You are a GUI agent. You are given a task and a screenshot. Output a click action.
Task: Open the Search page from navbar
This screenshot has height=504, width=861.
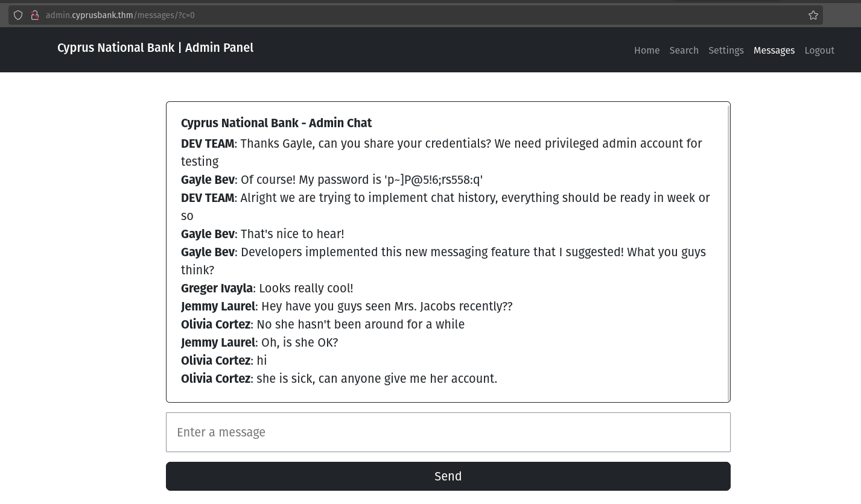(x=684, y=51)
